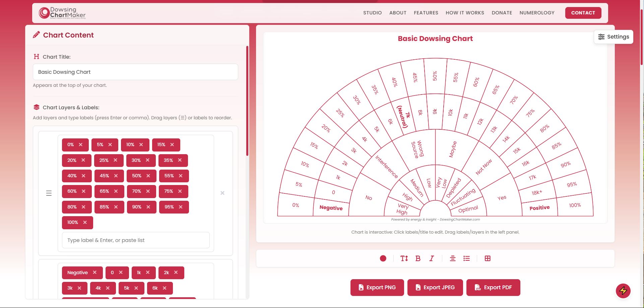
Task: Remove the 1k label tag
Action: [x=148, y=272]
